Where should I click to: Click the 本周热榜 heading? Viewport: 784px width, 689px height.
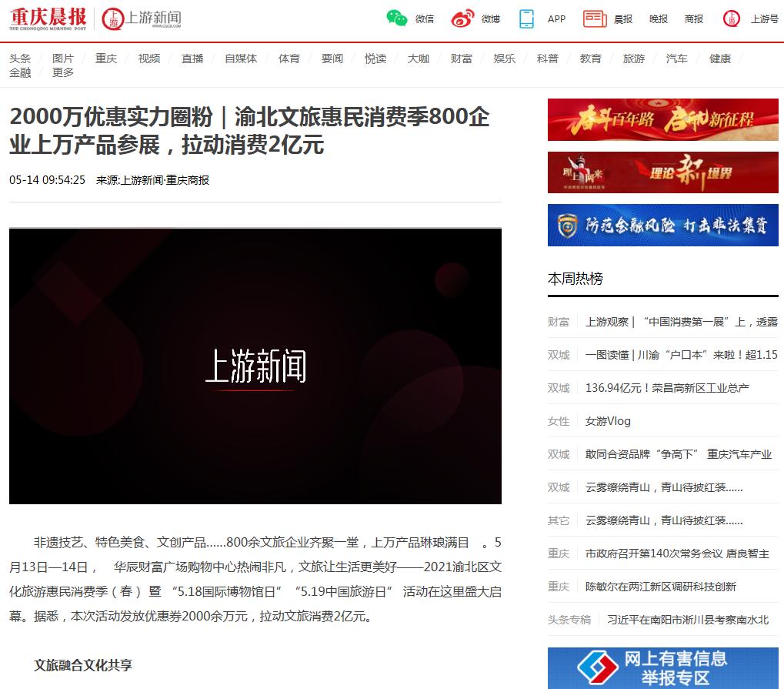click(x=575, y=278)
